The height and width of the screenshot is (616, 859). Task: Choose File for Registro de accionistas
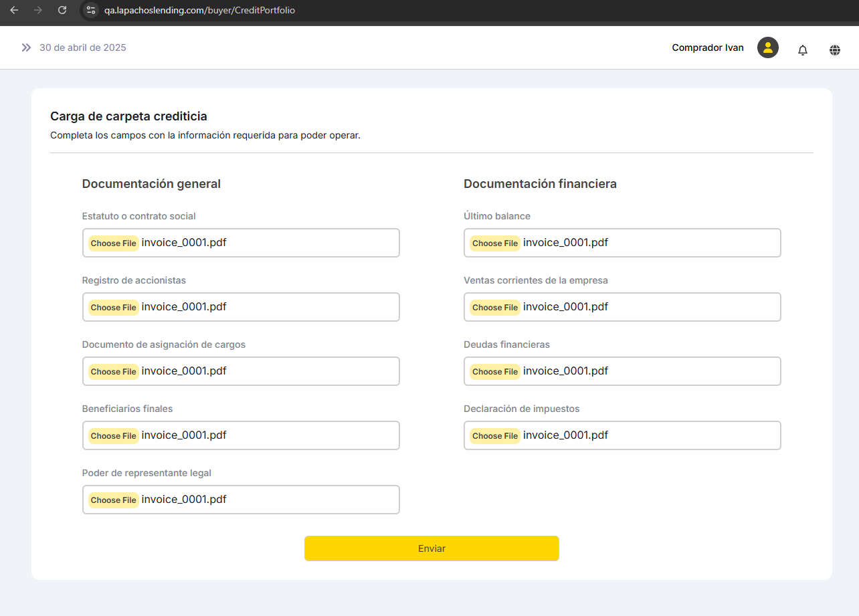tap(113, 308)
